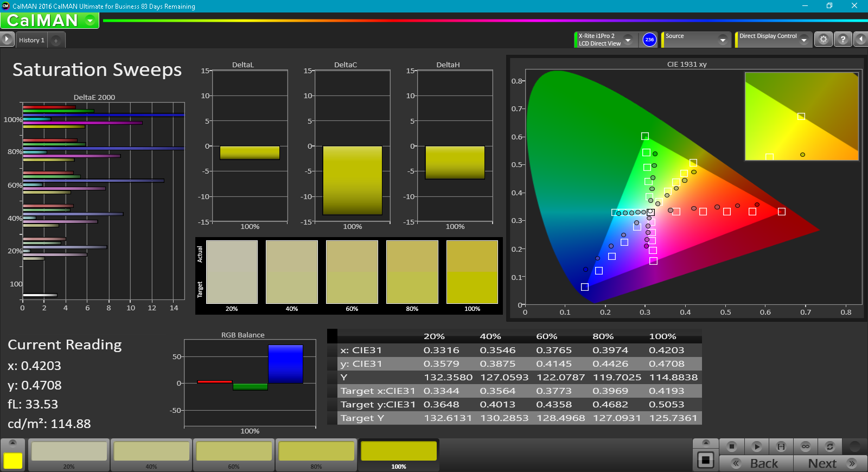
Task: Click the Target x:CIE31 value 0.3969
Action: click(610, 391)
